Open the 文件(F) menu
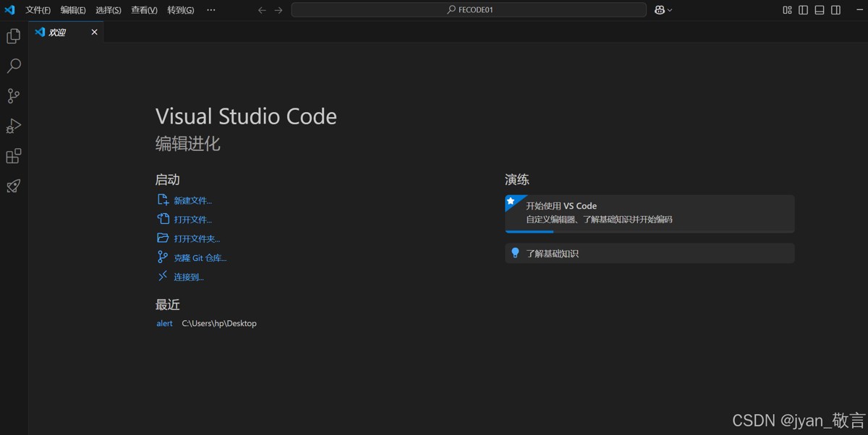 tap(38, 10)
